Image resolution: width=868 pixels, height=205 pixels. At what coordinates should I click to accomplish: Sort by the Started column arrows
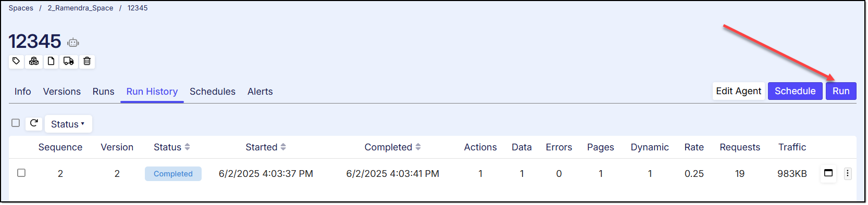click(x=283, y=147)
